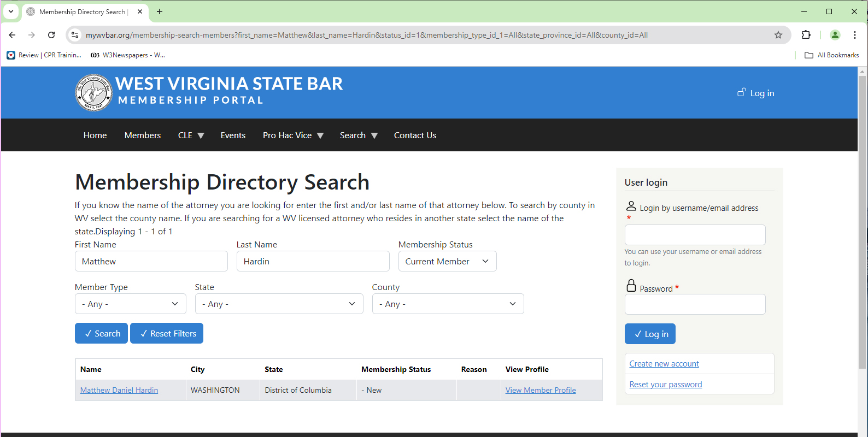Open the browser extensions puzzle icon
Viewport: 868px width, 437px height.
[806, 35]
